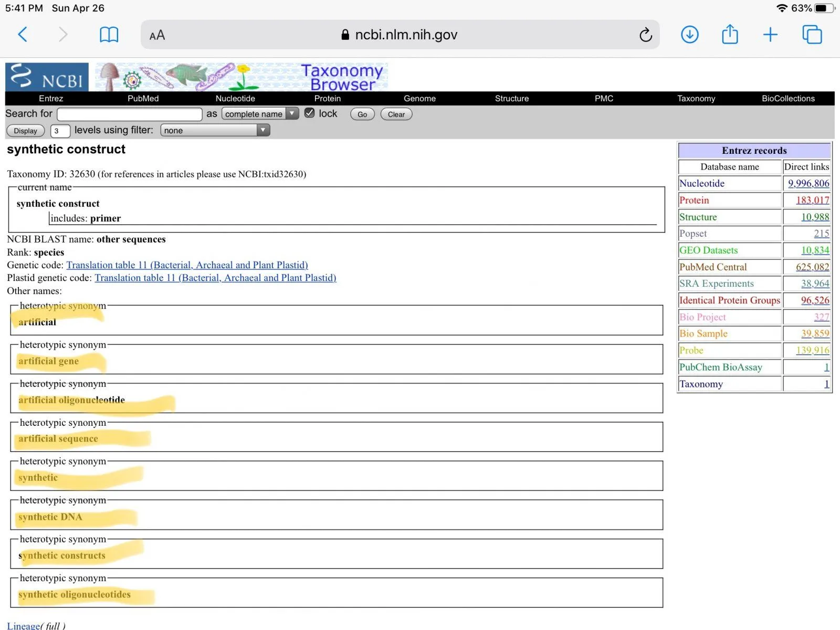Reload the page with refresh icon

pyautogui.click(x=645, y=35)
